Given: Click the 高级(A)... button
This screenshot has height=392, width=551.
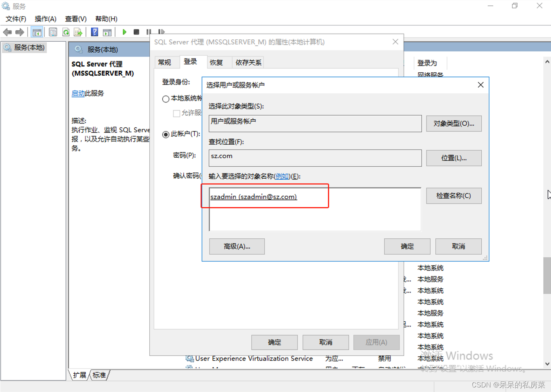Looking at the screenshot, I should [237, 246].
